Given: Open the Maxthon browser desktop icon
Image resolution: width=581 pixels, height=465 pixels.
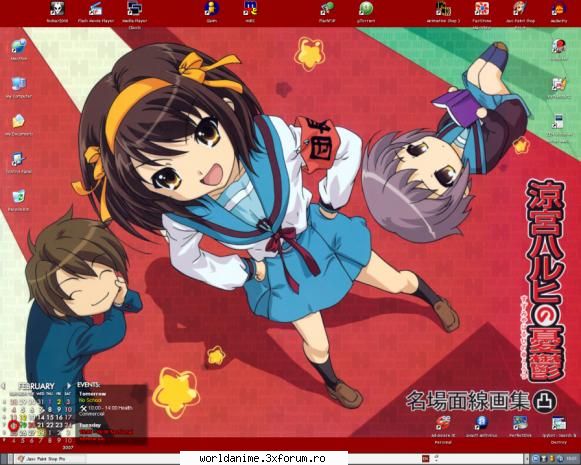Looking at the screenshot, I should [x=19, y=47].
